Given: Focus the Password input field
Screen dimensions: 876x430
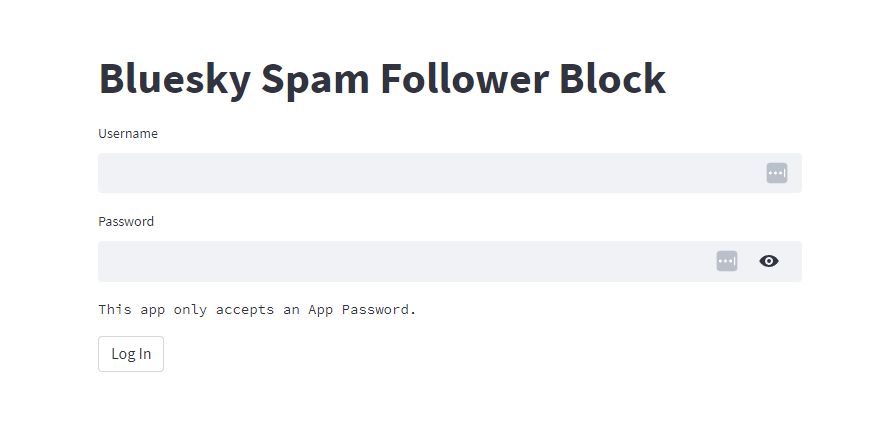Looking at the screenshot, I should (400, 261).
